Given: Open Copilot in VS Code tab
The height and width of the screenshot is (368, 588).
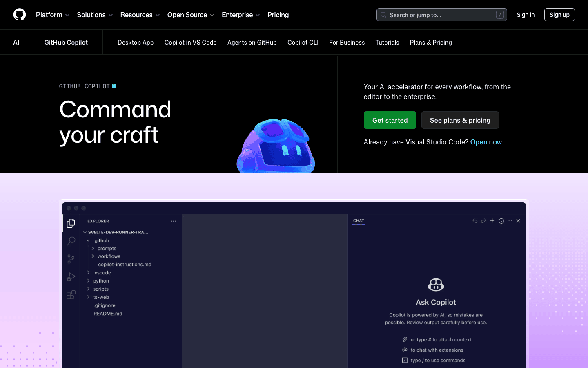Looking at the screenshot, I should (191, 43).
